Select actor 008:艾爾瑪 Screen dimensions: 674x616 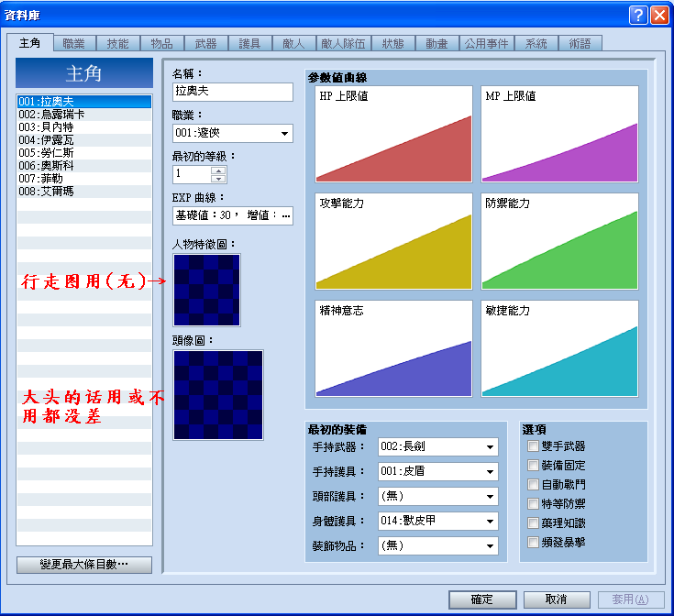pos(84,192)
